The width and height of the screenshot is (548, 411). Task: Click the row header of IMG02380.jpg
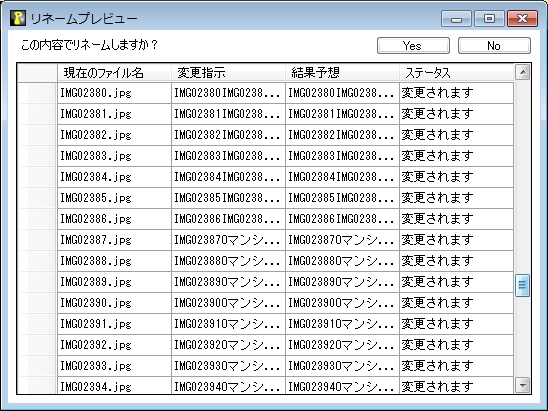tap(37, 93)
